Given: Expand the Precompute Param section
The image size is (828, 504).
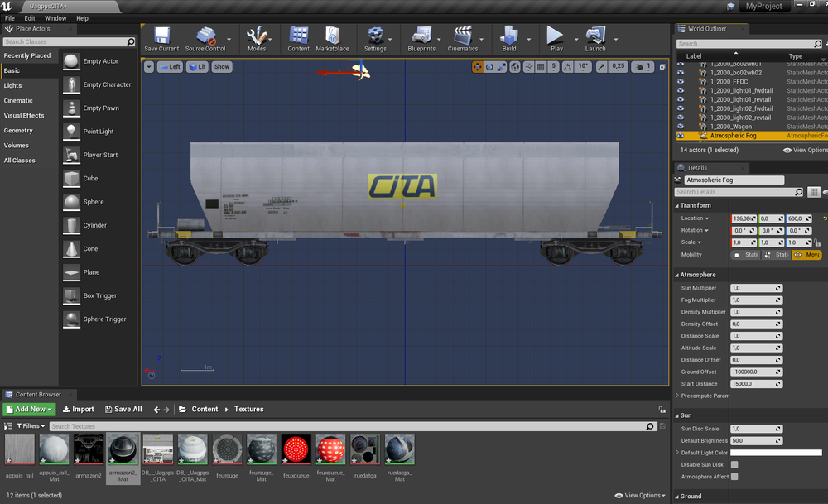Looking at the screenshot, I should click(x=677, y=396).
